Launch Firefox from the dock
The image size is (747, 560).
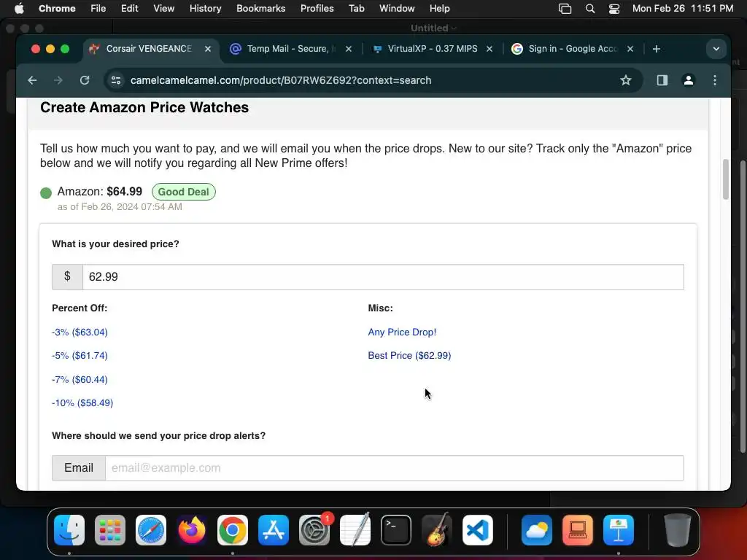tap(192, 530)
